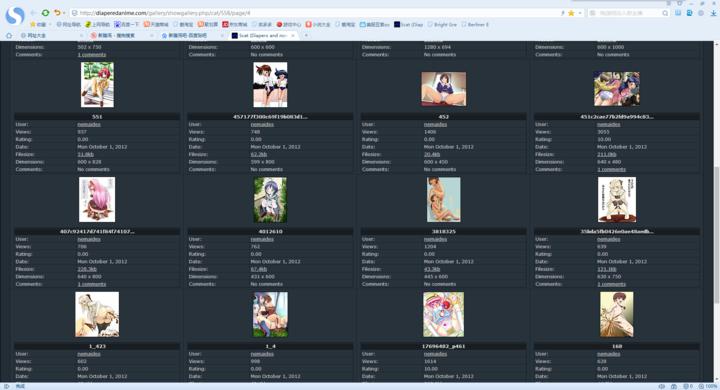Screen dimensions: 720x390
Task: Bookmark page with the yellow star icon
Action: click(x=571, y=13)
